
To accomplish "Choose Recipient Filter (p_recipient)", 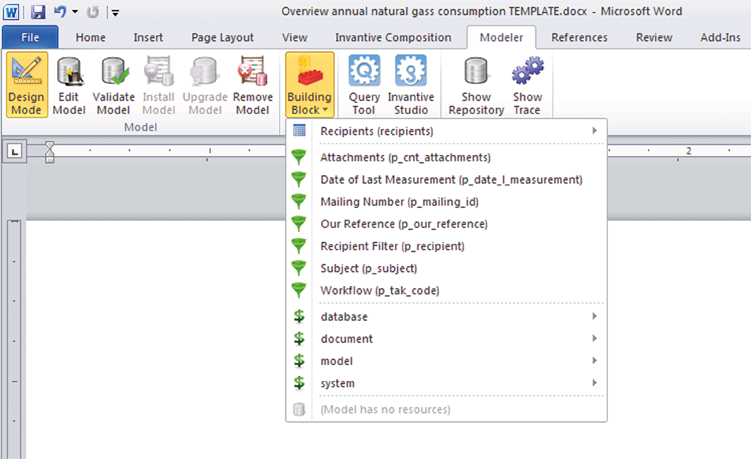I will click(x=446, y=246).
